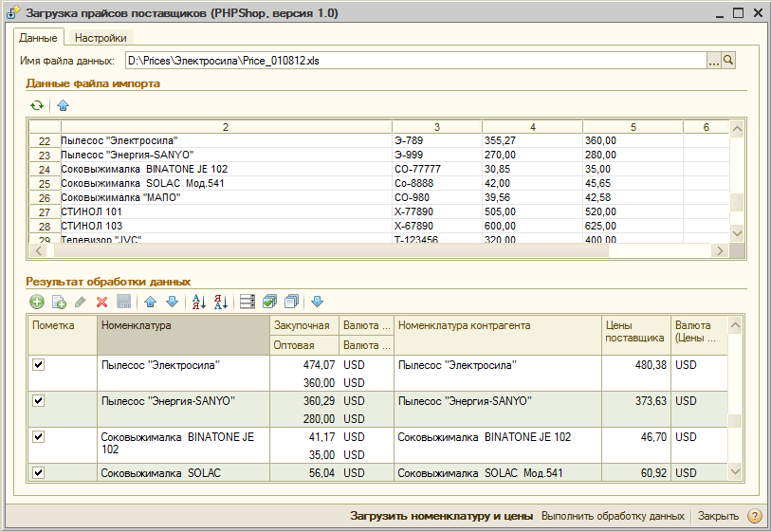Click magnifier next to file name
Screen dimensions: 771x532
(x=728, y=61)
